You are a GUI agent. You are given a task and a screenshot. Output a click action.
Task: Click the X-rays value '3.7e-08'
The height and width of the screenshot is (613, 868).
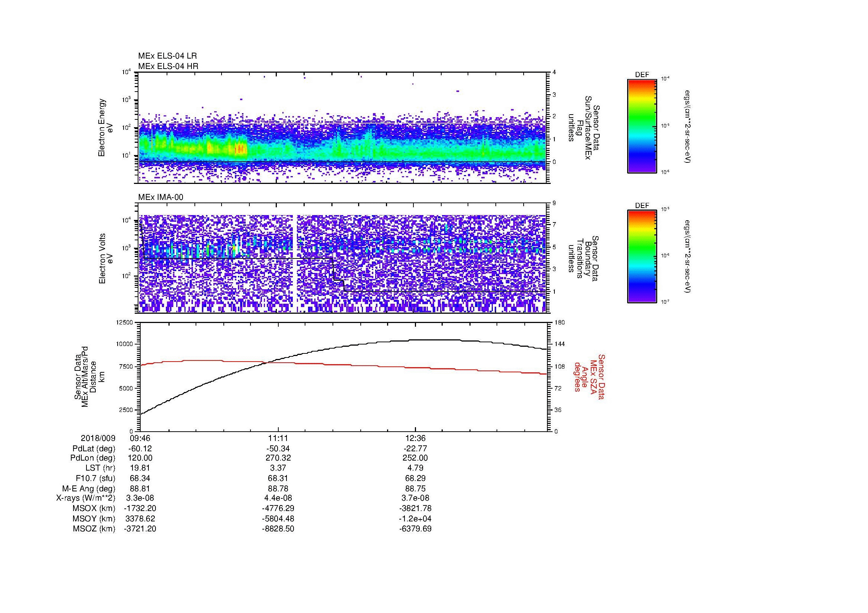click(x=415, y=498)
